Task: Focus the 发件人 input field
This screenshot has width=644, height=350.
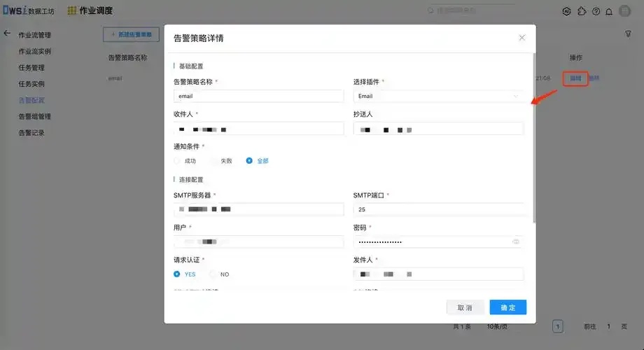Action: click(438, 274)
